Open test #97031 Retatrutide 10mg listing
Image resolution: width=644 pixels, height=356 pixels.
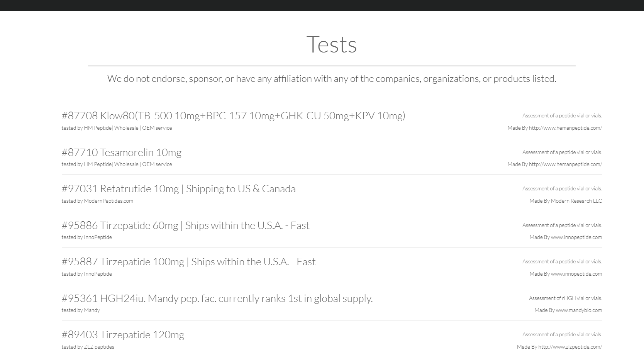click(x=178, y=188)
